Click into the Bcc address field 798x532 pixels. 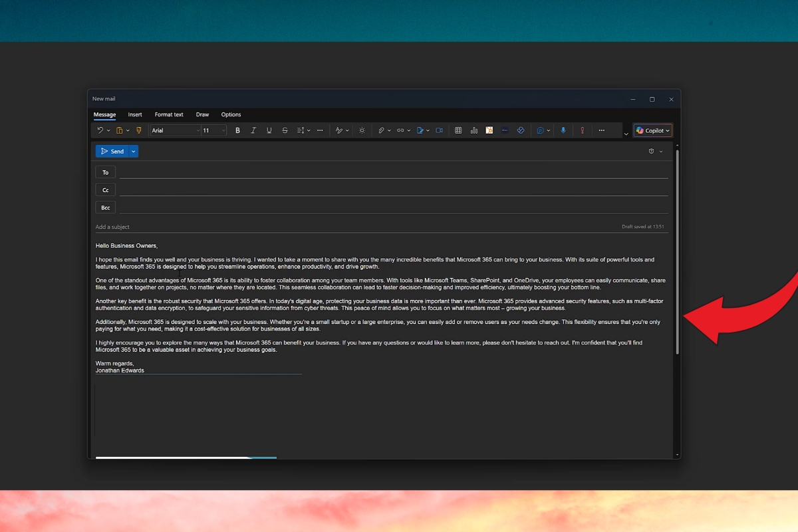[x=394, y=207]
